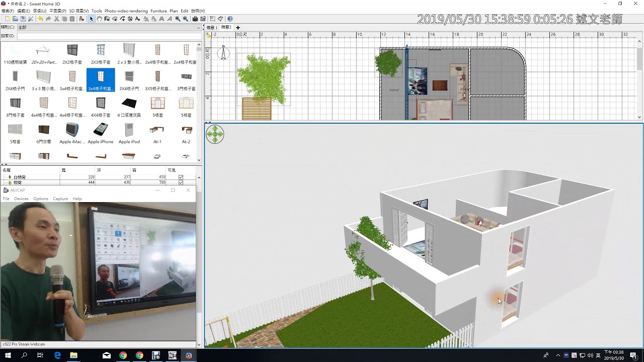Viewport: 644px width, 362px height.
Task: Select 4口瓦斯爐 catalog item
Action: [129, 107]
